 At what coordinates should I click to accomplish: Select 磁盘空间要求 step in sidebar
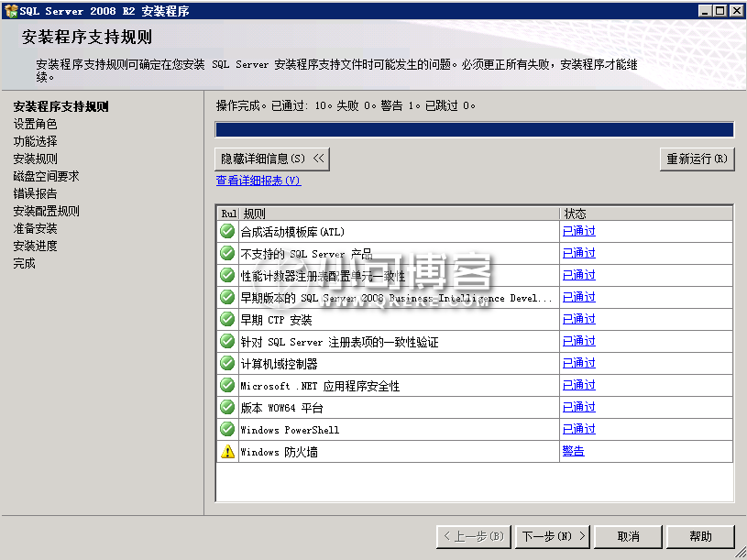tap(46, 176)
